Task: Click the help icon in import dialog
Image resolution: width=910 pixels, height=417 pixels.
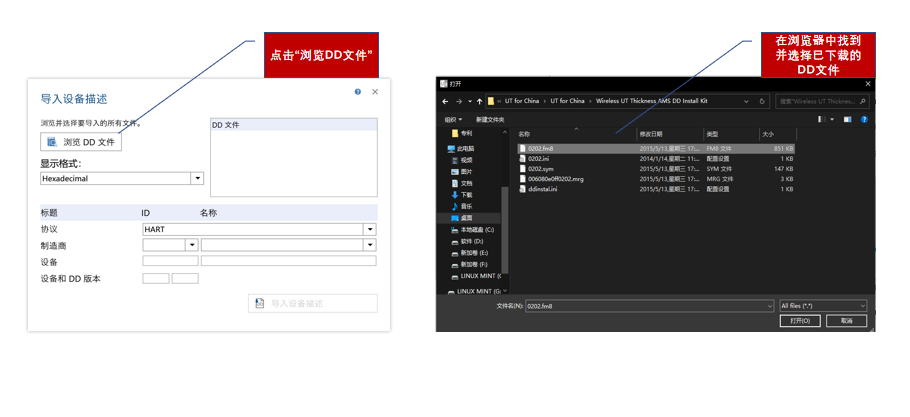Action: (358, 92)
